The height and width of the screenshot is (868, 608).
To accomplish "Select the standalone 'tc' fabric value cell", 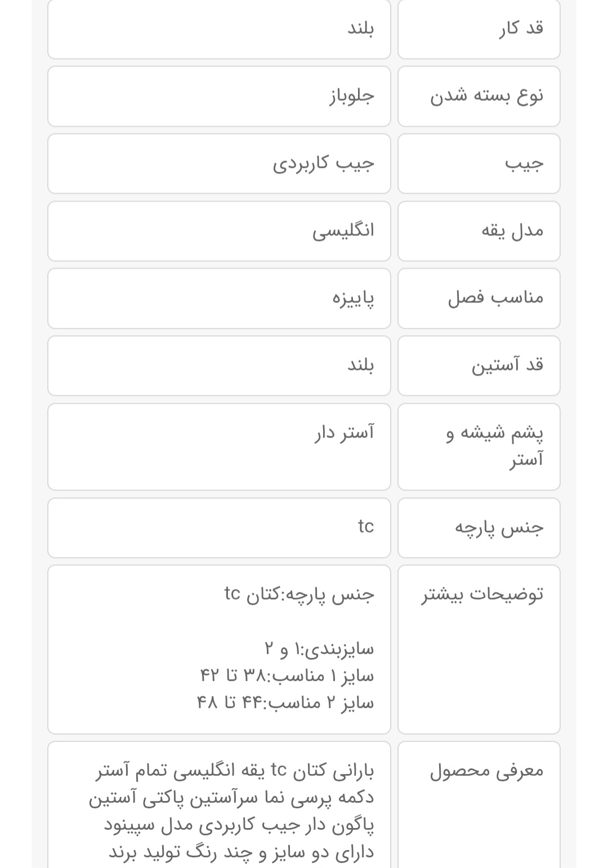I will tap(219, 527).
